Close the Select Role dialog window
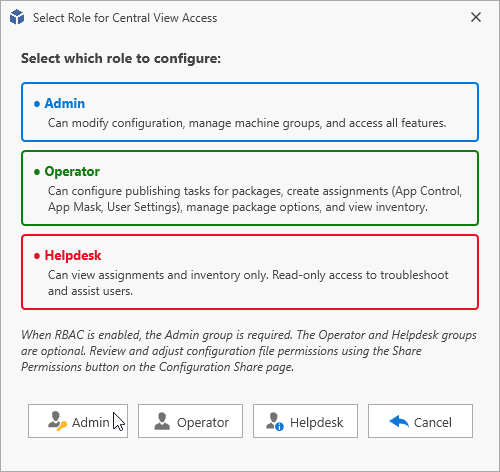Screen dimensions: 500x472 click(x=476, y=17)
